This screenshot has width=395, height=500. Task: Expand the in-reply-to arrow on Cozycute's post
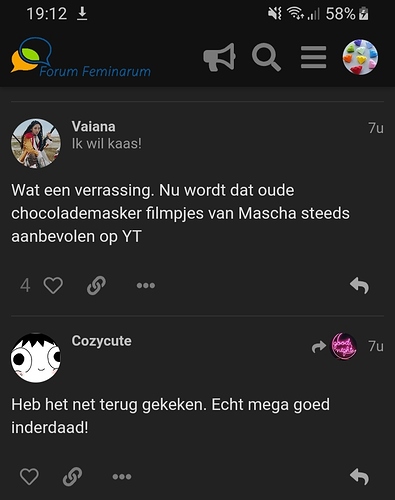point(319,347)
